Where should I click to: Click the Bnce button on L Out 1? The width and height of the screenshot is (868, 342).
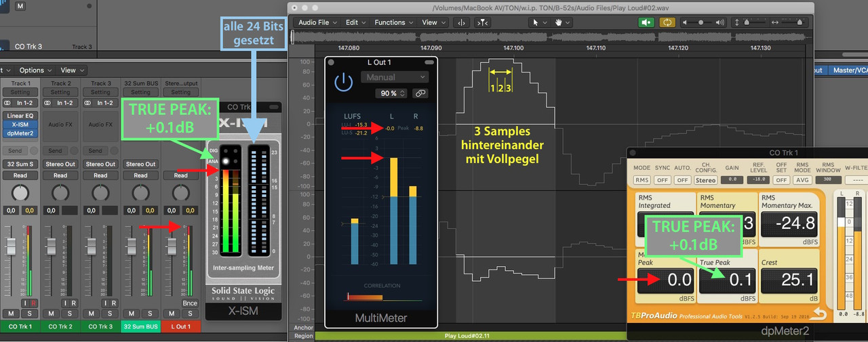click(x=190, y=303)
